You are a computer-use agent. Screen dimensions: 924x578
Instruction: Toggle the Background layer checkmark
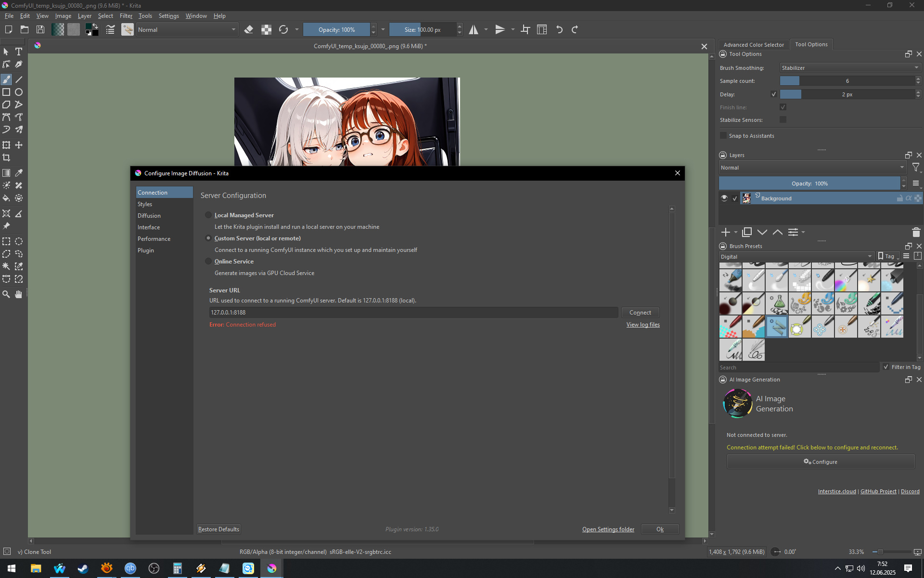click(735, 198)
